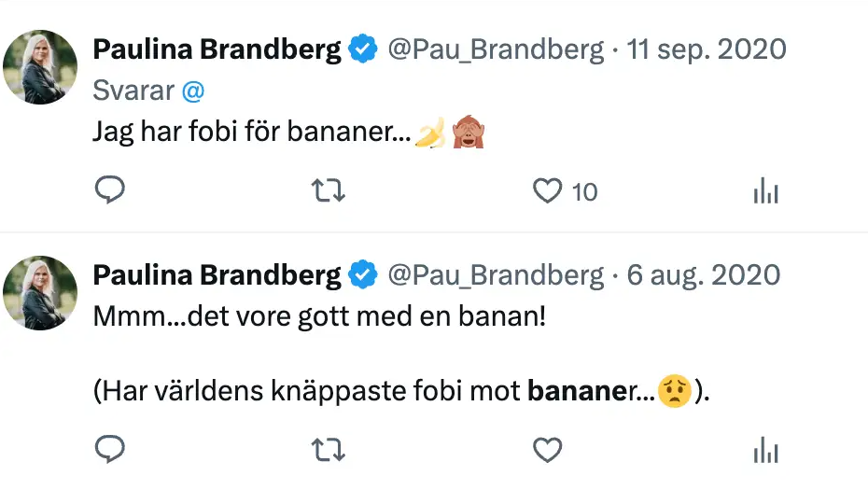Click the blue @ mention after Svarar
The image size is (868, 490).
coord(193,91)
